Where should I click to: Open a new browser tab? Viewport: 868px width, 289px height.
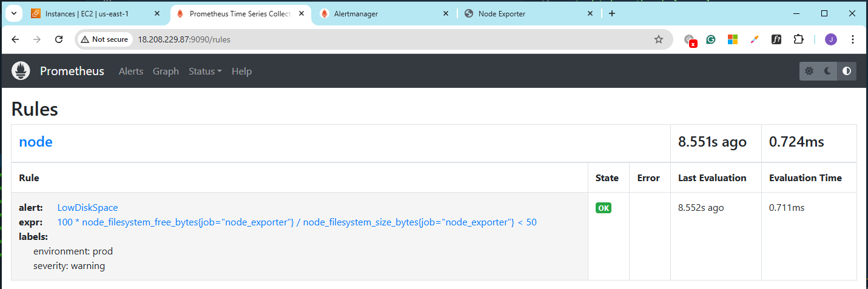(612, 13)
